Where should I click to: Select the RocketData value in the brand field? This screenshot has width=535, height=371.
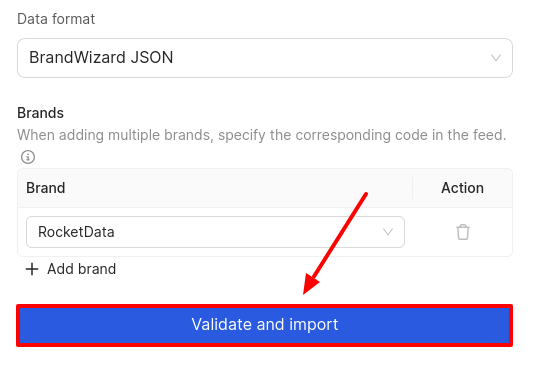pyautogui.click(x=76, y=232)
